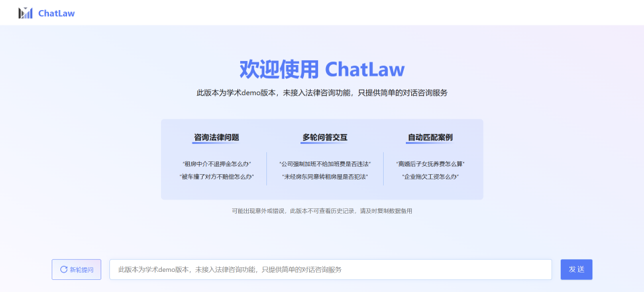The image size is (644, 292).
Task: Select example "租房中介不退押金怎么办"
Action: click(217, 163)
